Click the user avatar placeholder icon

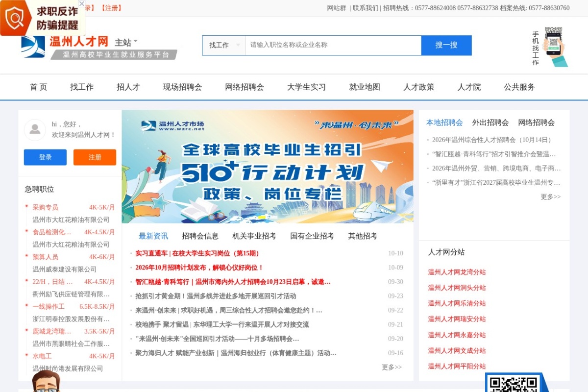pos(35,130)
